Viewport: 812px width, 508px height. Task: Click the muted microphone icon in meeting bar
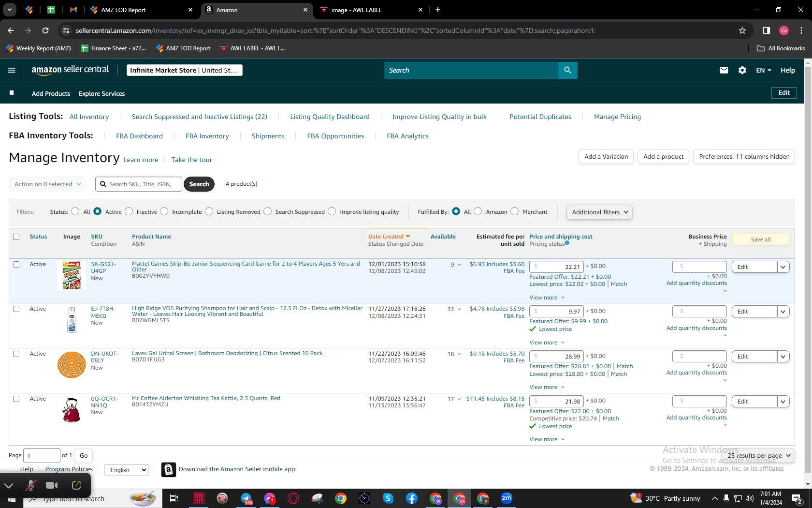(x=30, y=485)
